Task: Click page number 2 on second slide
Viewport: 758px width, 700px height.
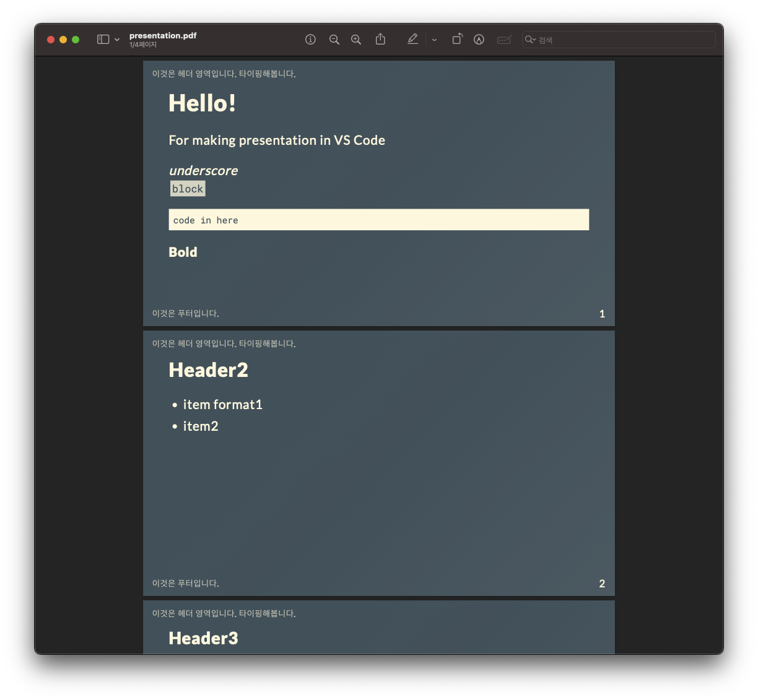Action: pos(602,584)
